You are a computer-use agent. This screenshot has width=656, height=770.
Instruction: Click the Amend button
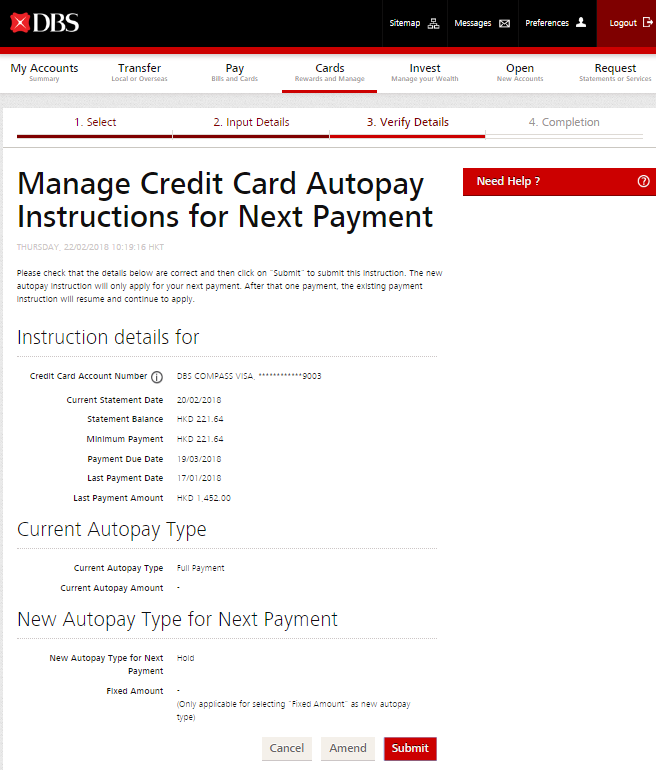pyautogui.click(x=348, y=748)
